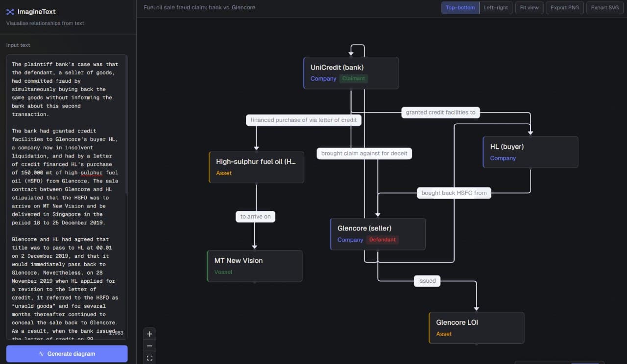Click the Generate diagram pulse icon
Screen dimensions: 627x364
(x=42, y=354)
